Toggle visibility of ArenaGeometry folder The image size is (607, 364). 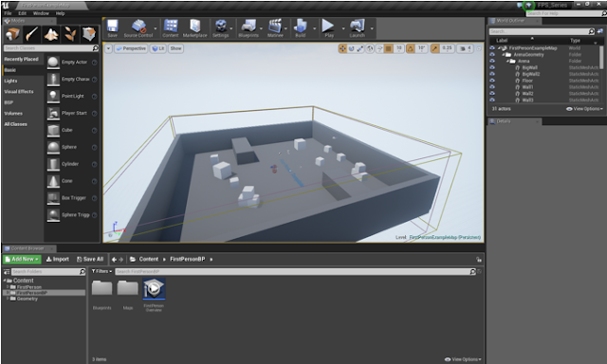click(492, 55)
